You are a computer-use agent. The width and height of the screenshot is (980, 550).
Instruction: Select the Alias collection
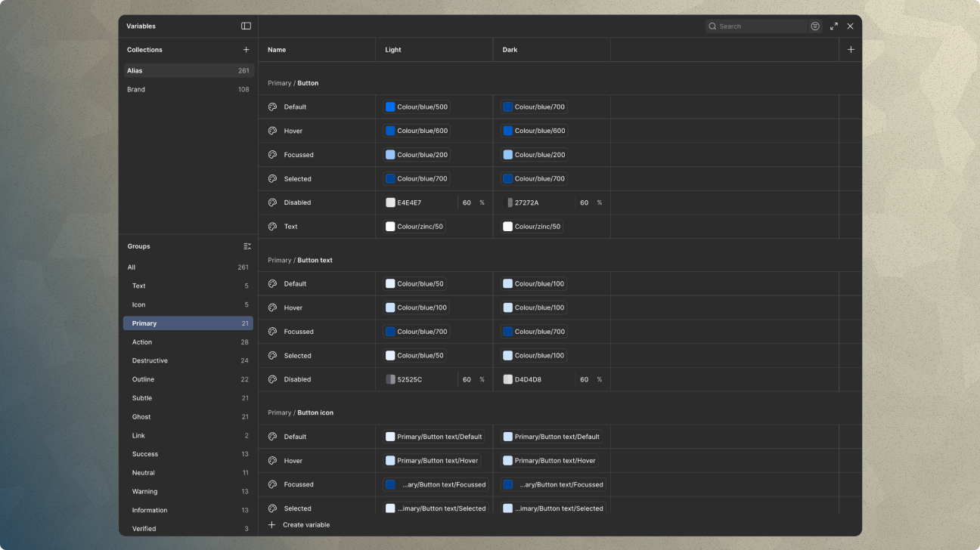click(188, 70)
